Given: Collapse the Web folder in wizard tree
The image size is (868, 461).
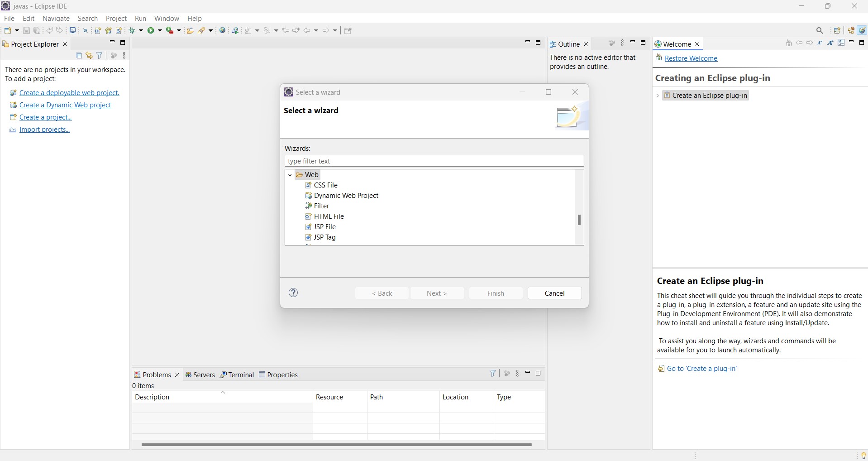Looking at the screenshot, I should pos(290,175).
